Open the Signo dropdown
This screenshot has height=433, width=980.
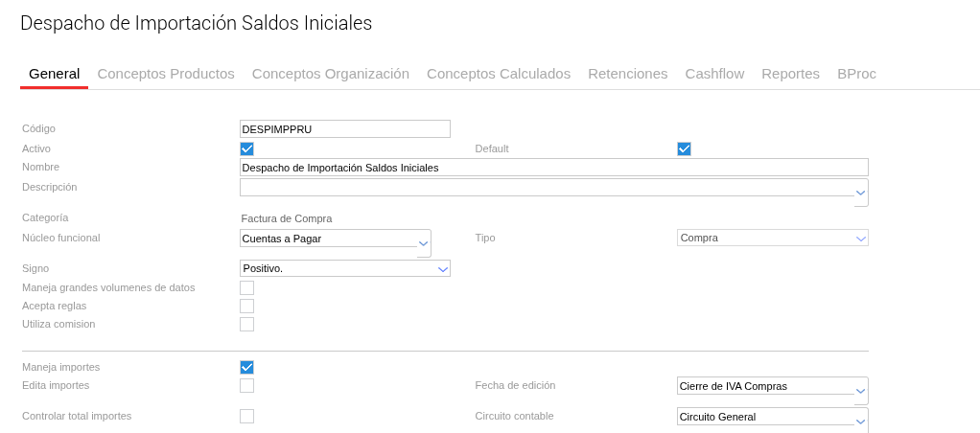442,269
